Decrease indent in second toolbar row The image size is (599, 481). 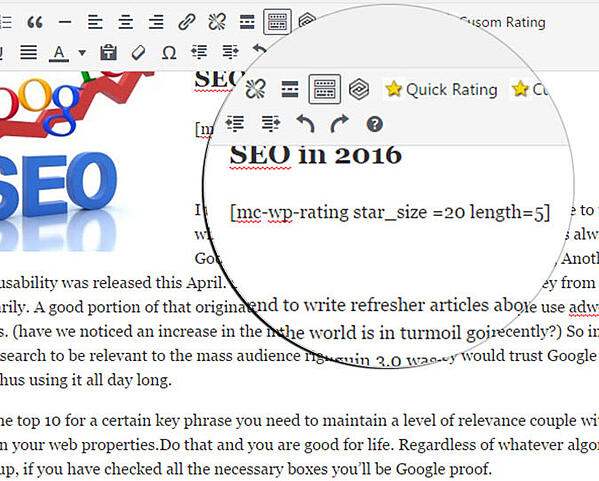(199, 52)
